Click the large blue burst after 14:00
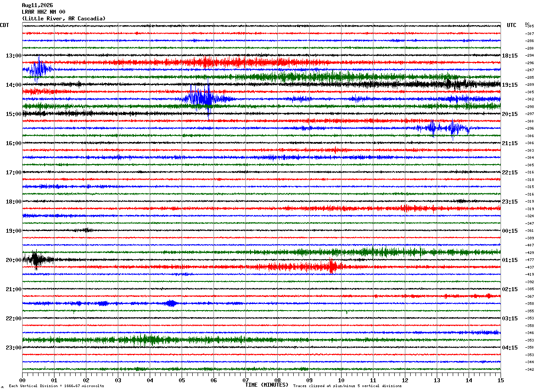This screenshot has width=536, height=392. (202, 98)
